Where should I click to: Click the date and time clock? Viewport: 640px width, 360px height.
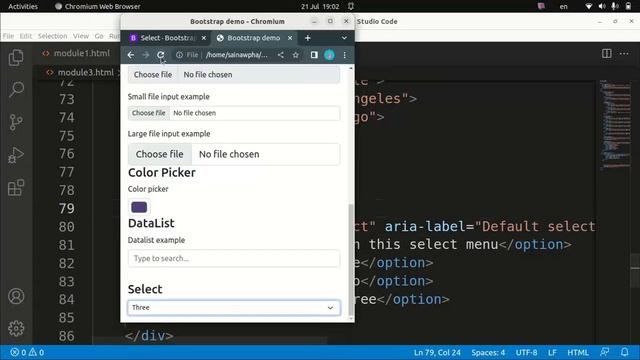click(x=320, y=6)
